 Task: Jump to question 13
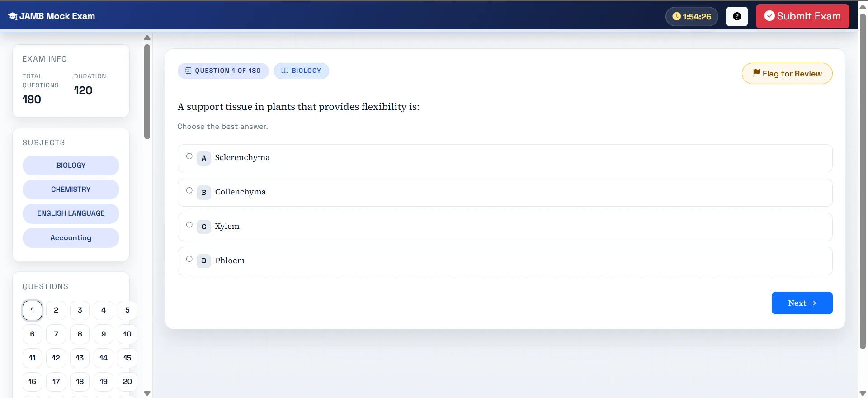coord(80,358)
